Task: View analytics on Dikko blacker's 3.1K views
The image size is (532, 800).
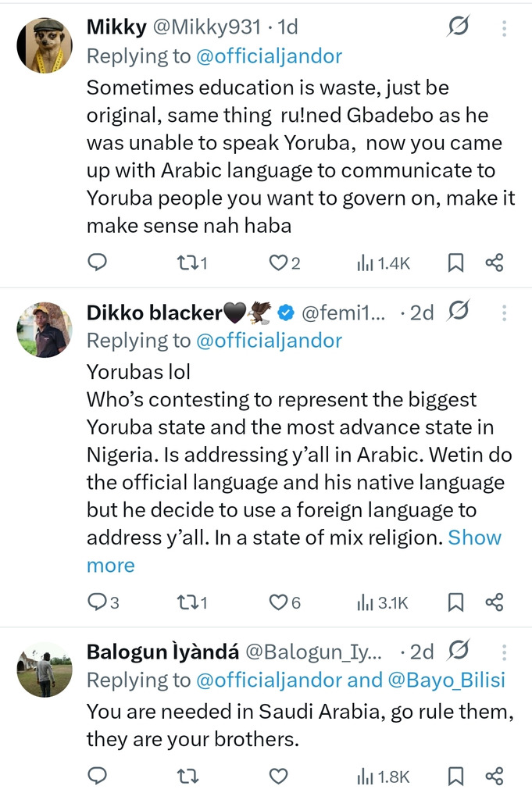Action: point(383,602)
